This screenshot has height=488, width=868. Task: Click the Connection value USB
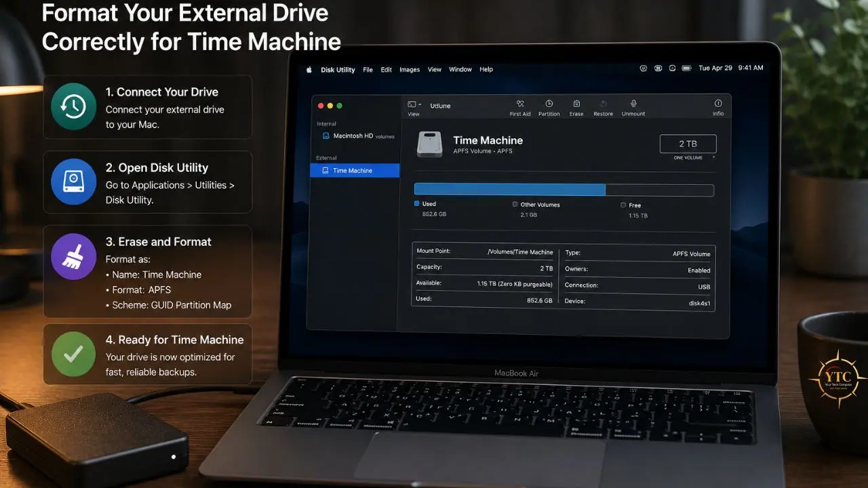click(705, 287)
